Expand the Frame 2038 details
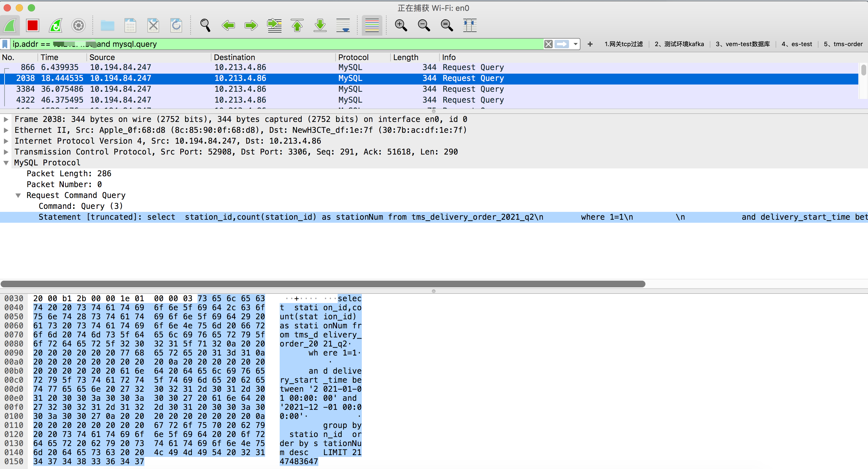This screenshot has height=469, width=868. tap(6, 119)
